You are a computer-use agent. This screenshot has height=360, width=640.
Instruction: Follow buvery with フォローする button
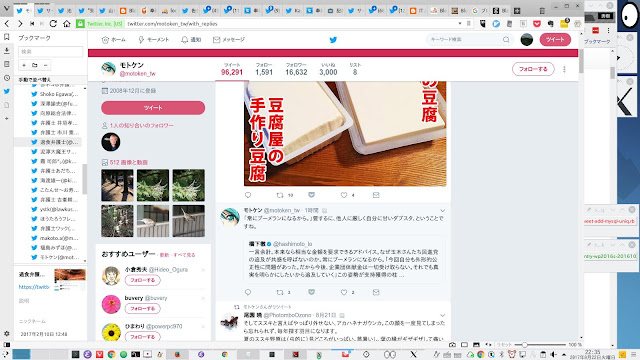[x=142, y=309]
